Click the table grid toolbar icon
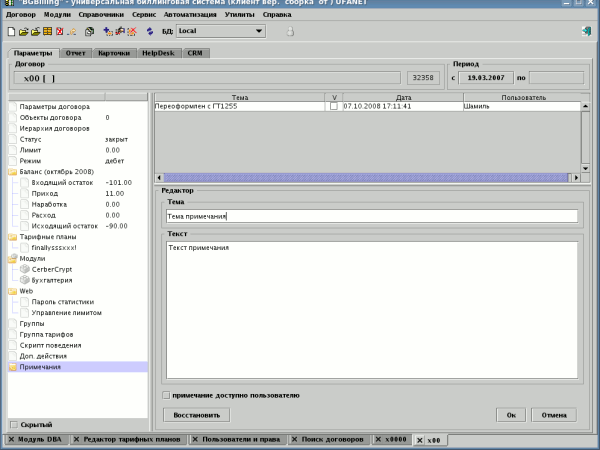600x450 pixels. (49, 32)
